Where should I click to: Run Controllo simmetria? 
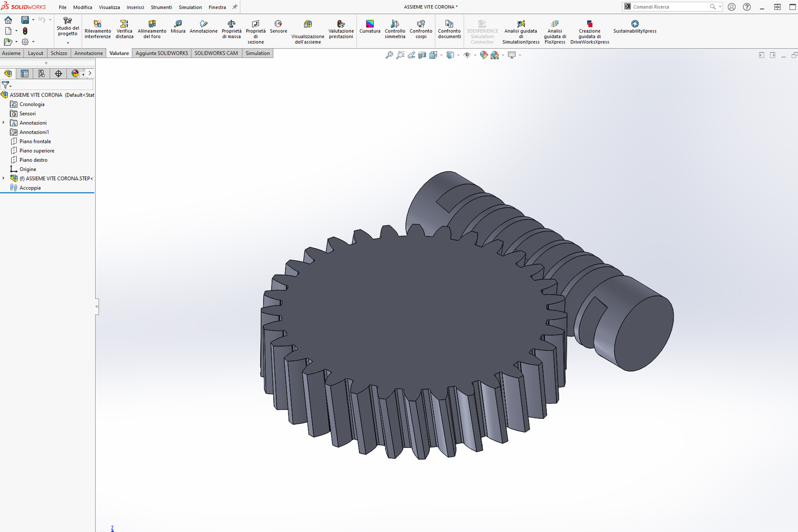[x=395, y=29]
